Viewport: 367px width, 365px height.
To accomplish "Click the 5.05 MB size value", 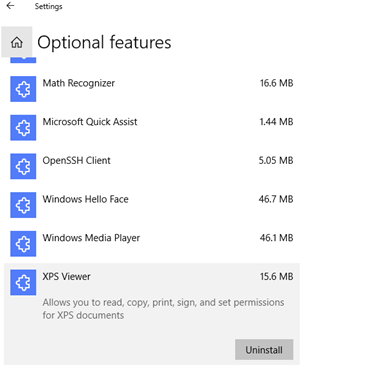I will (x=276, y=160).
